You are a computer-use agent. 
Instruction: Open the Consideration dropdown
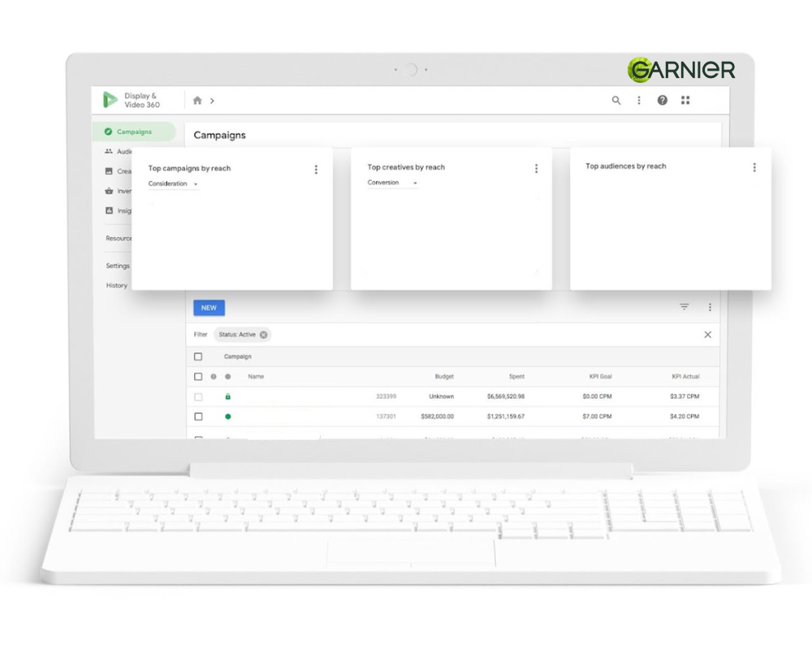click(173, 184)
